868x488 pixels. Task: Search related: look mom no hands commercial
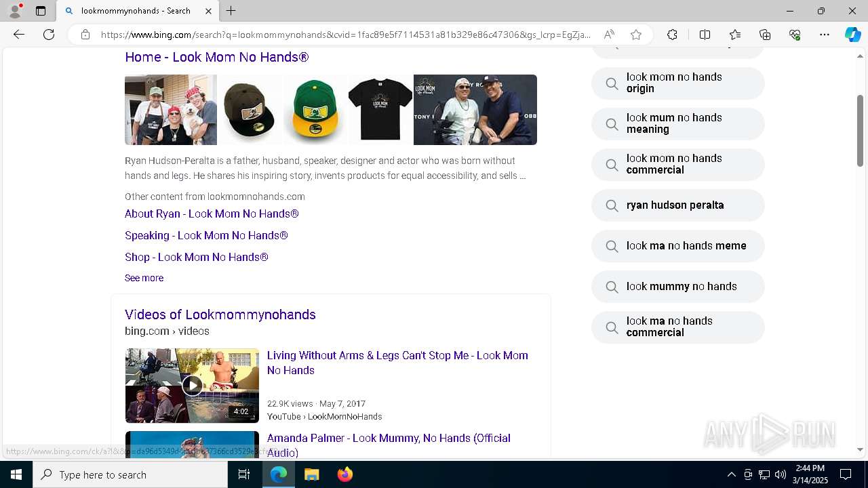pos(678,165)
